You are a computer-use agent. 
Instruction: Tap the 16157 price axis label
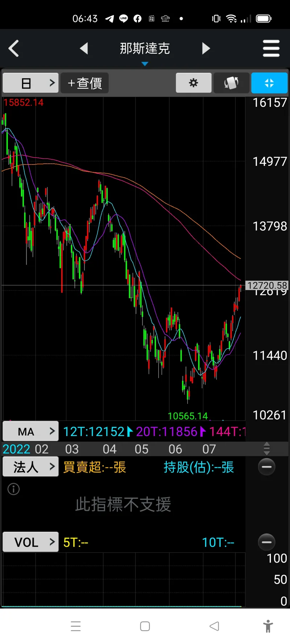pos(270,103)
